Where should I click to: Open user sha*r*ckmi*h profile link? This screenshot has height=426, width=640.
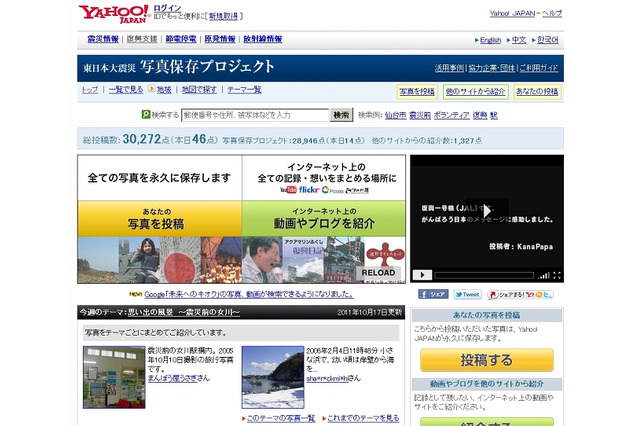(327, 378)
